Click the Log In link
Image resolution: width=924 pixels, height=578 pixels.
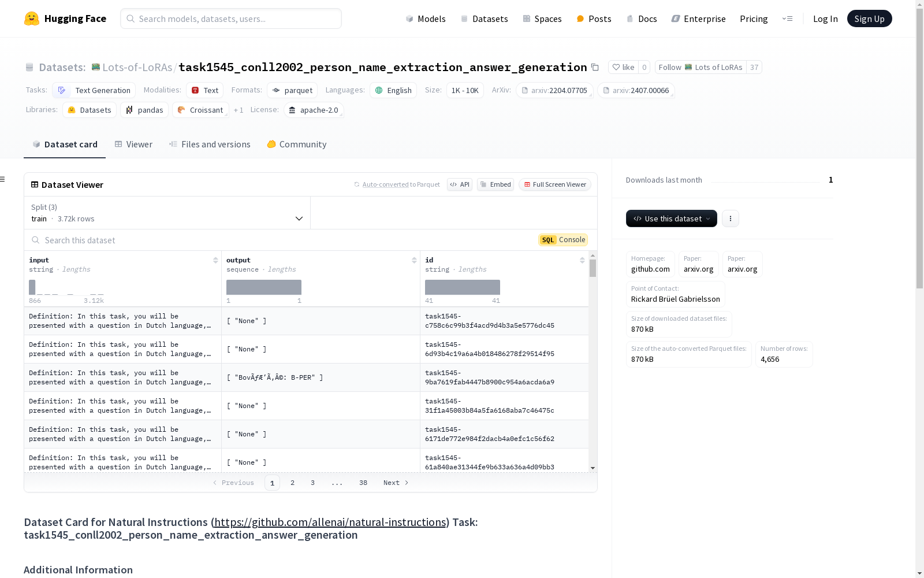pos(825,18)
